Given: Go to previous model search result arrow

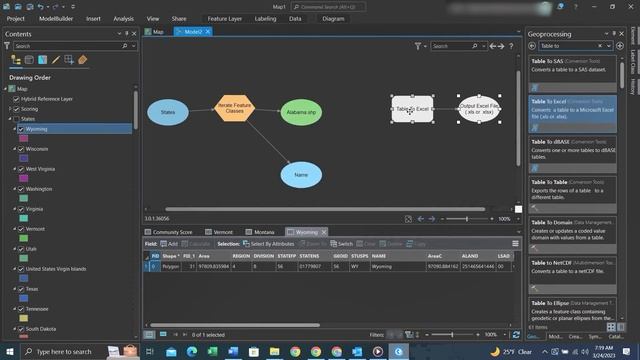Looking at the screenshot, I should point(493,46).
